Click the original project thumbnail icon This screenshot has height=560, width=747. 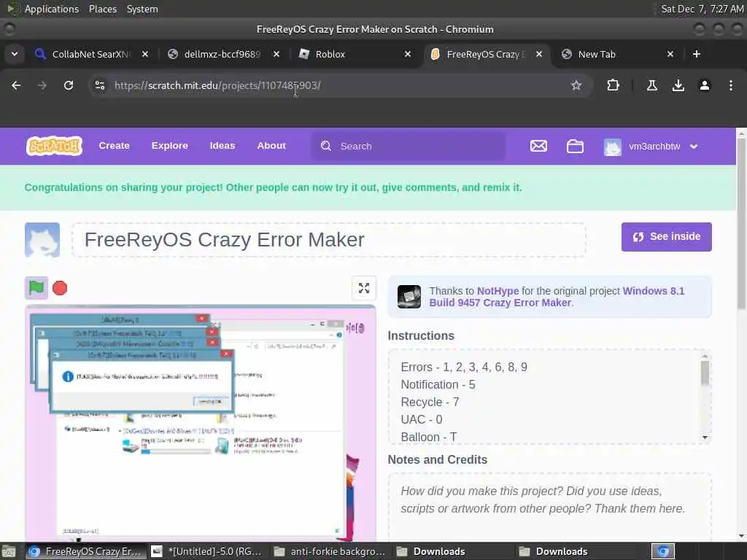click(409, 297)
